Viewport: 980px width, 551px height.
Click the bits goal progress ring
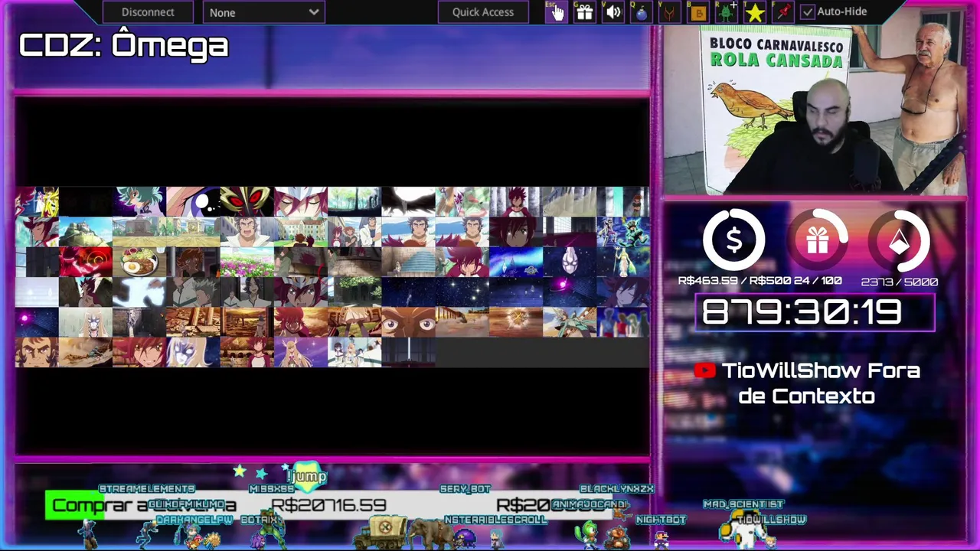click(900, 242)
